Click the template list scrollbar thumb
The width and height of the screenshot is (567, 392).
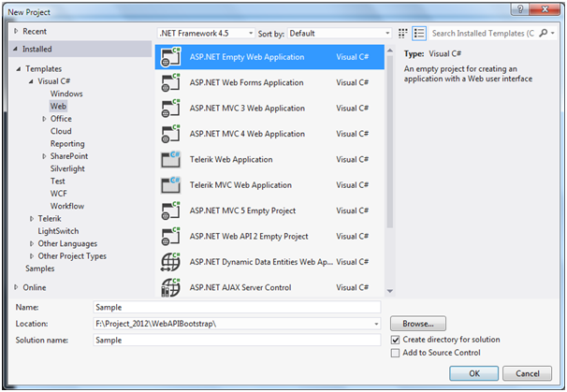[x=390, y=142]
